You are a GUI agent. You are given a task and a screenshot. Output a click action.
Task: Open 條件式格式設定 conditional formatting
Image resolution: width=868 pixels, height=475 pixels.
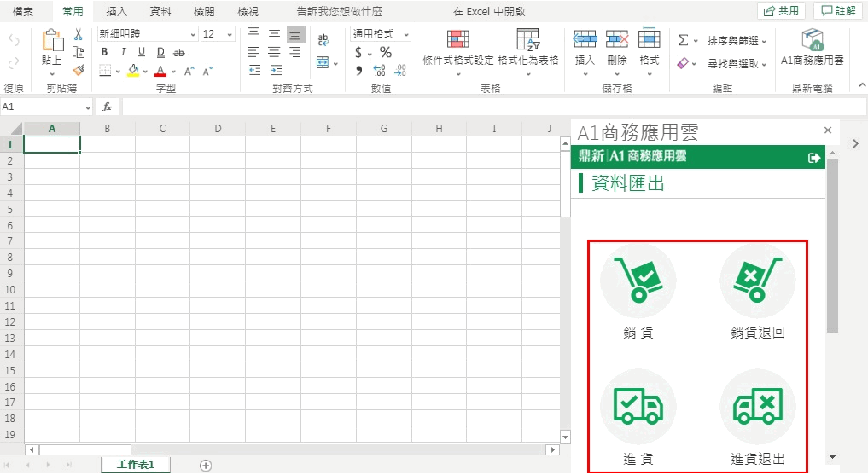coord(457,51)
